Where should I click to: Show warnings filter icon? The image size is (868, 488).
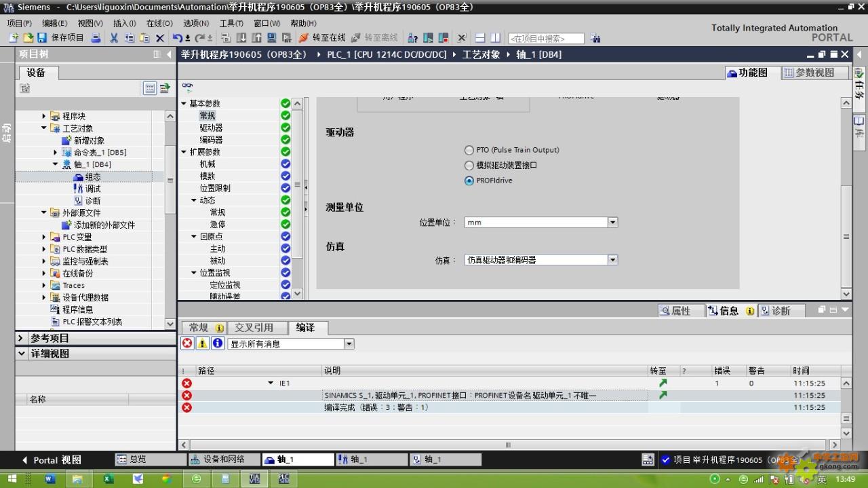(x=203, y=343)
